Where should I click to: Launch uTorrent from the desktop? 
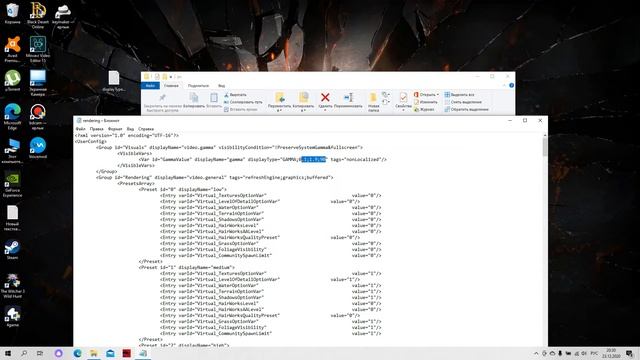[13, 81]
